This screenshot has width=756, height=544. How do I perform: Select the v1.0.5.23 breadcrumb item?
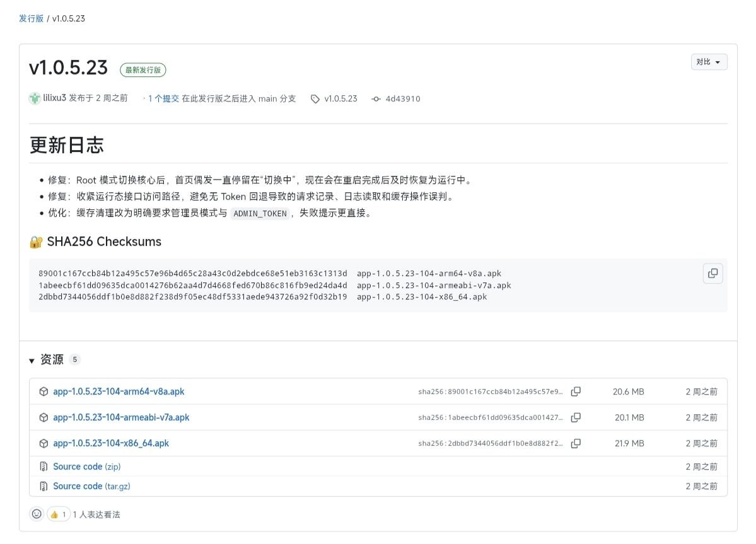[x=69, y=19]
